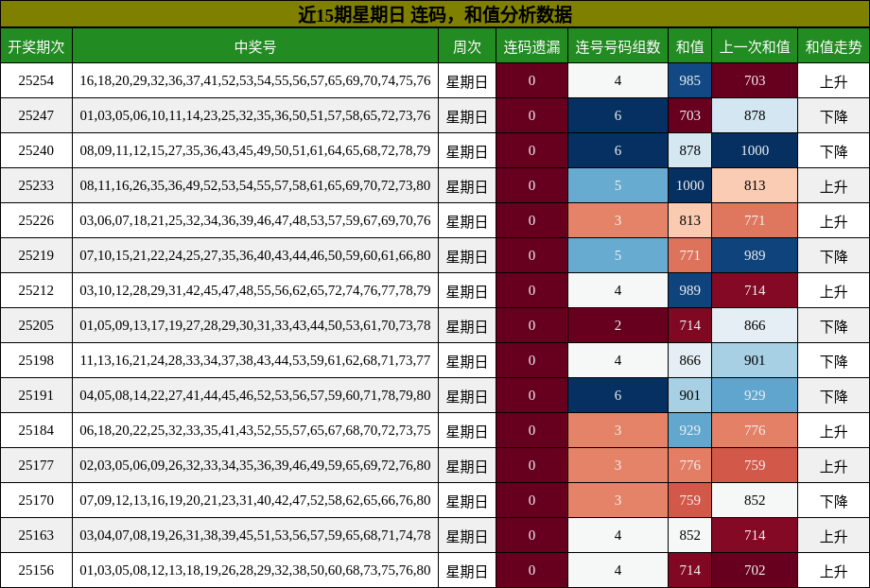870x588 pixels.
Task: Click winning numbers starting 03,06,07,18
Action: (x=255, y=220)
